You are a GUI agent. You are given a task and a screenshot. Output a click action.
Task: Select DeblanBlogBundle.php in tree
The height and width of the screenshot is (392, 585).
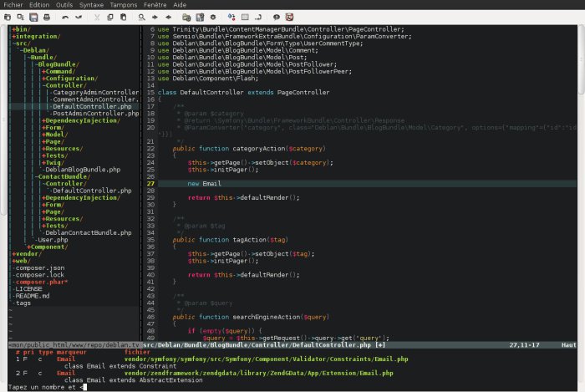coord(83,170)
